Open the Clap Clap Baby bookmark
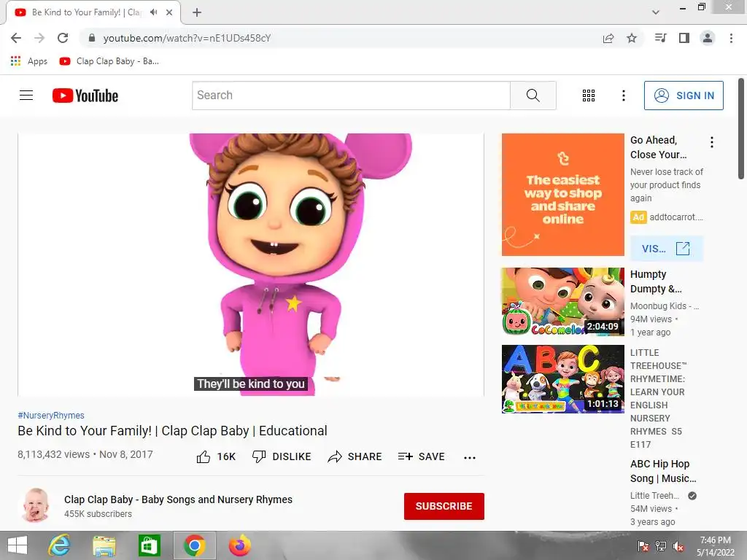Image resolution: width=747 pixels, height=560 pixels. (x=109, y=61)
